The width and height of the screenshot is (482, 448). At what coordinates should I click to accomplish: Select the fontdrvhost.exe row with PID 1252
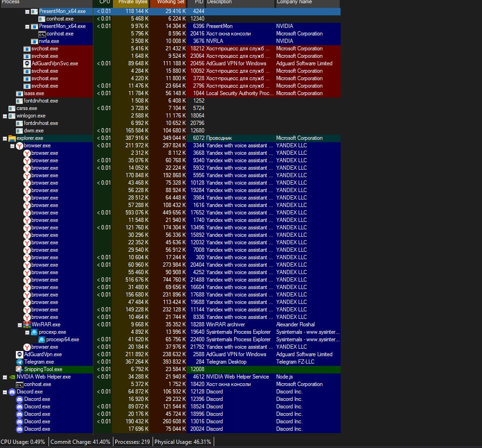coord(170,101)
